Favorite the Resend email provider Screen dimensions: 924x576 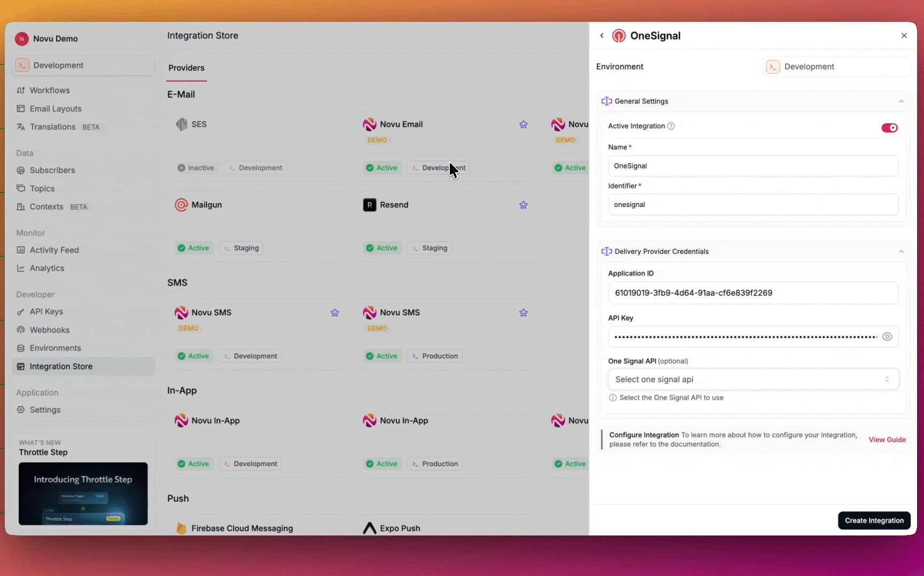coord(523,205)
